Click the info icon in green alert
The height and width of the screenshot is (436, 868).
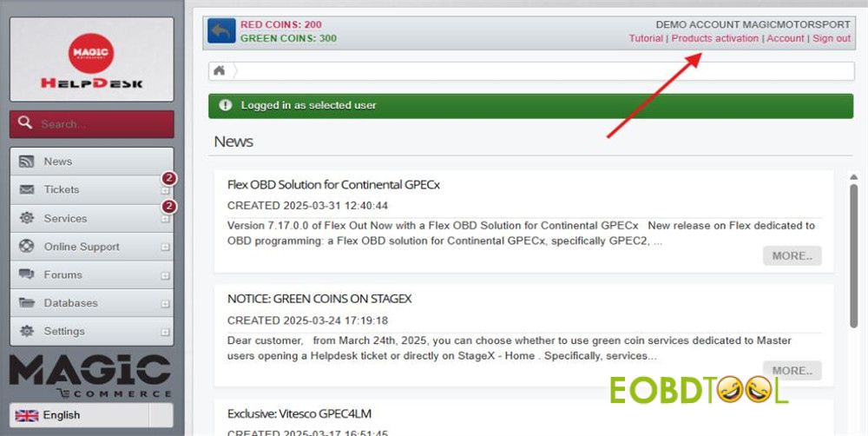225,105
